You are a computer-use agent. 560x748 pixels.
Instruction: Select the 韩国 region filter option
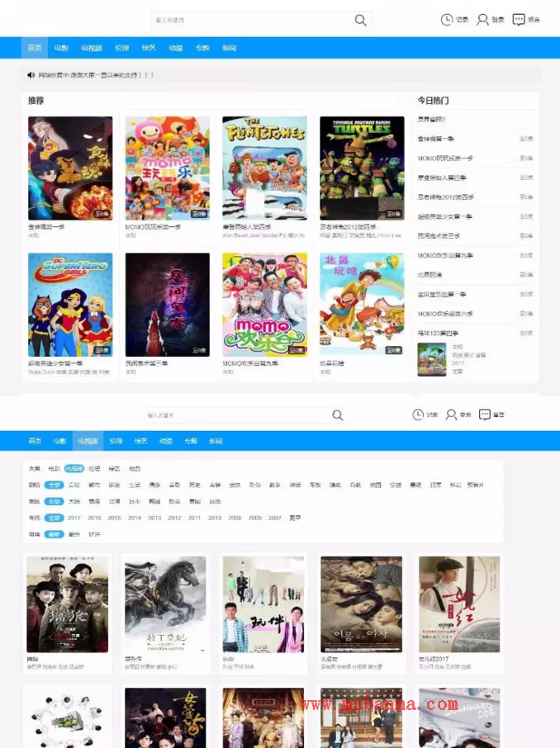(x=154, y=501)
